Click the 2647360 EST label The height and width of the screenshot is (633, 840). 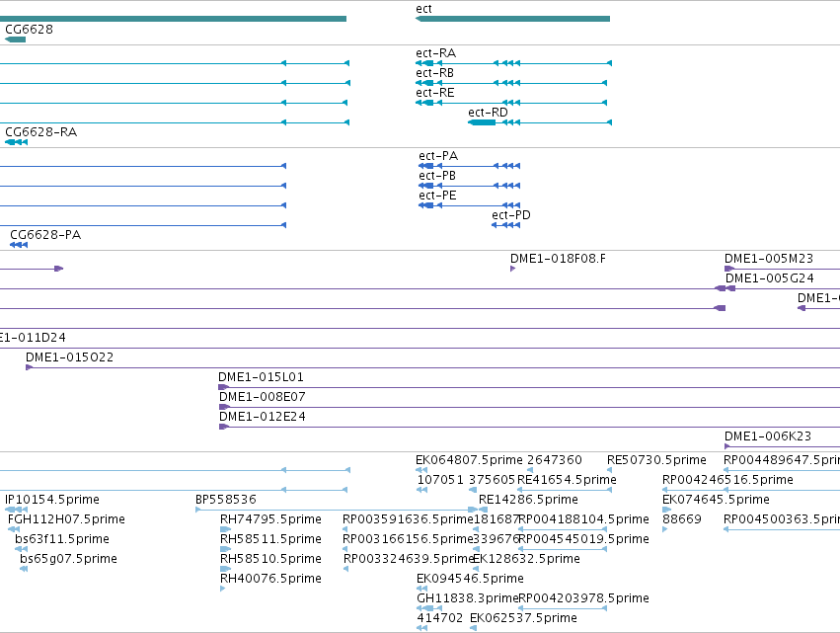[x=555, y=460]
